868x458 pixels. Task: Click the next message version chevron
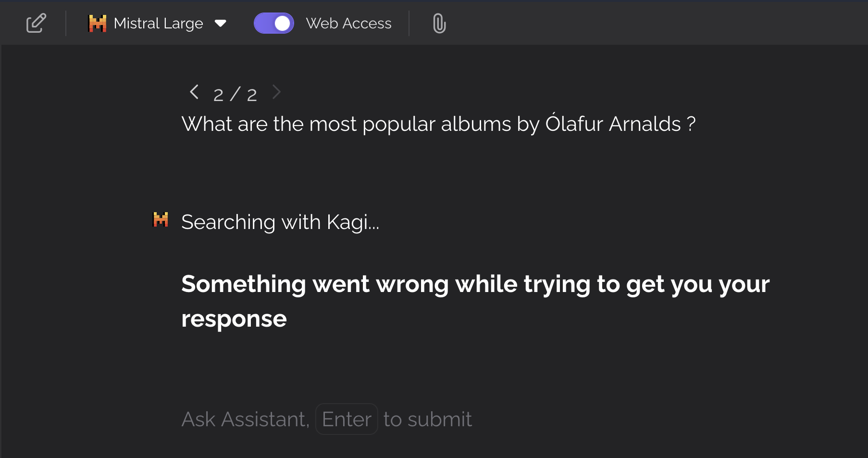pyautogui.click(x=276, y=92)
